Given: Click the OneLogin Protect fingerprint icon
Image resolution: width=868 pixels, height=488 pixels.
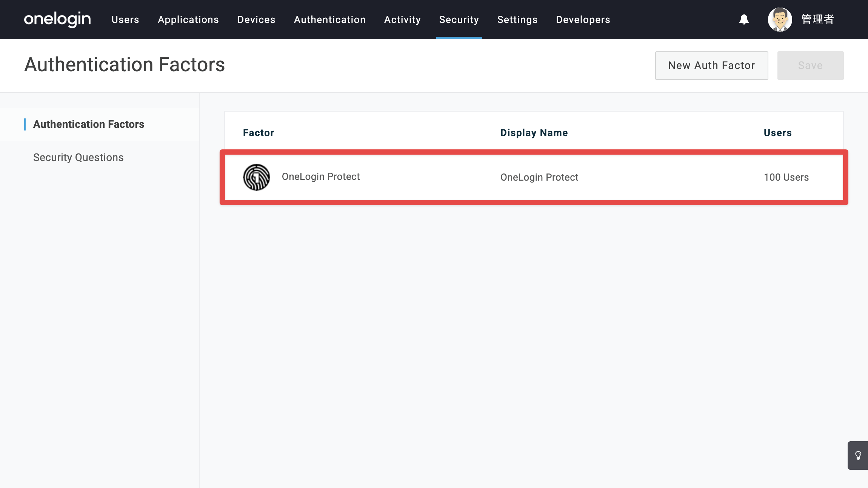Looking at the screenshot, I should 257,177.
